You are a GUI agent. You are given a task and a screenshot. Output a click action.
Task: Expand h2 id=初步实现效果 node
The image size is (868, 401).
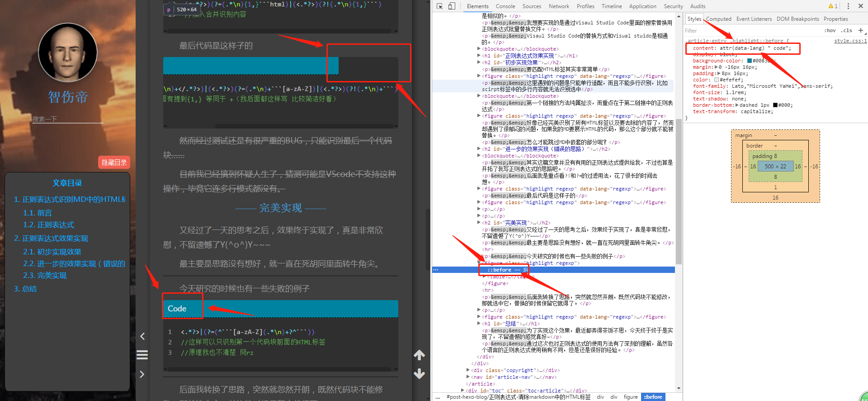pos(479,62)
